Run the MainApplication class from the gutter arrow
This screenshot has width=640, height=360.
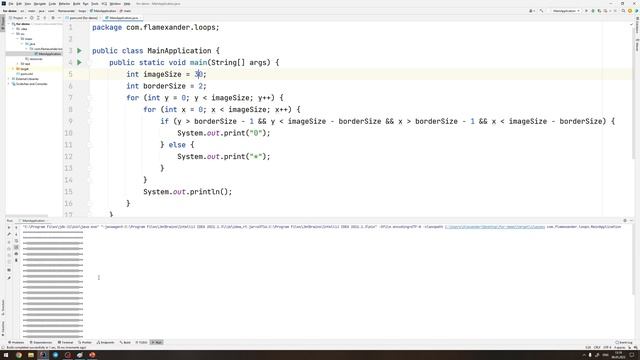(x=80, y=51)
